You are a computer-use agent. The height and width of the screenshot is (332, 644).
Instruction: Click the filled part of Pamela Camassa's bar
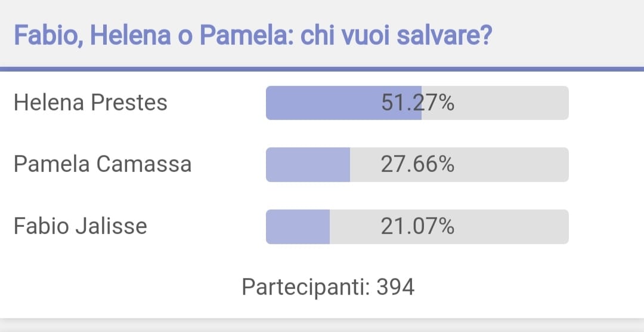308,165
